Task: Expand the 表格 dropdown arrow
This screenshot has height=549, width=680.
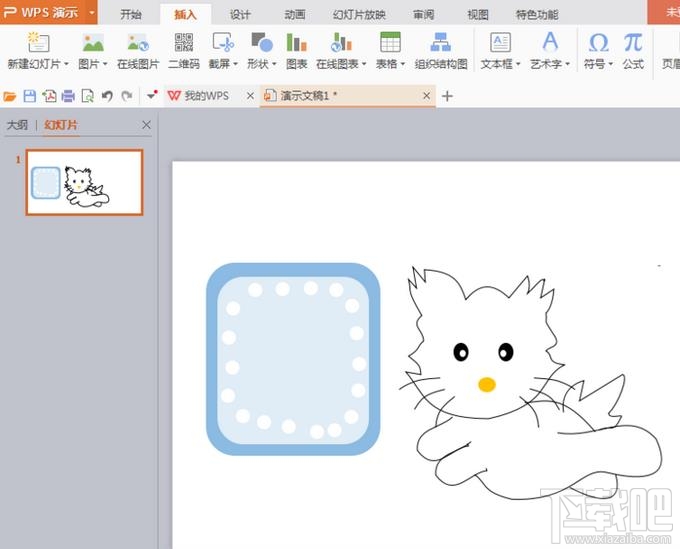Action: point(402,64)
